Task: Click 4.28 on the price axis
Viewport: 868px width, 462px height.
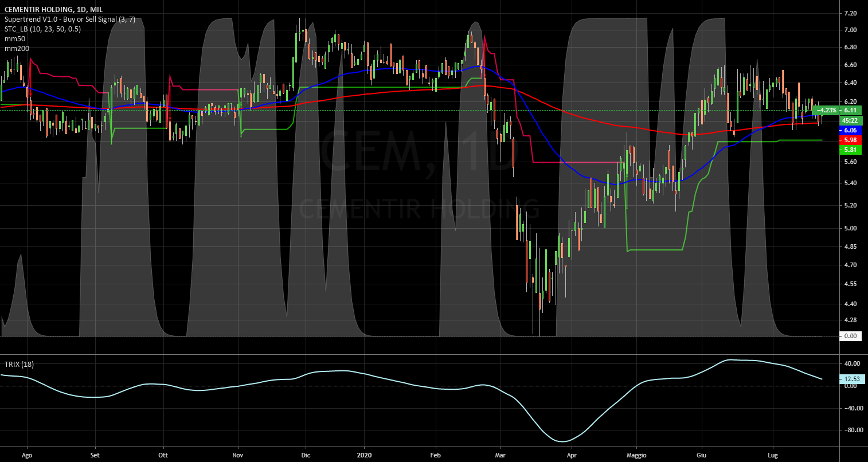Action: click(x=851, y=320)
